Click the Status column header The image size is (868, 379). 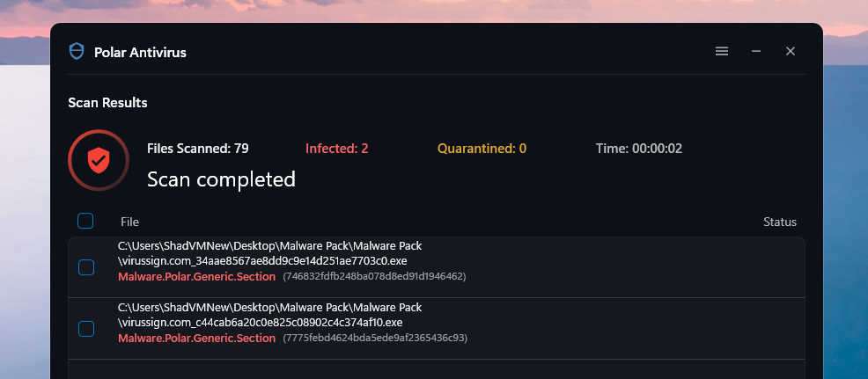coord(779,222)
